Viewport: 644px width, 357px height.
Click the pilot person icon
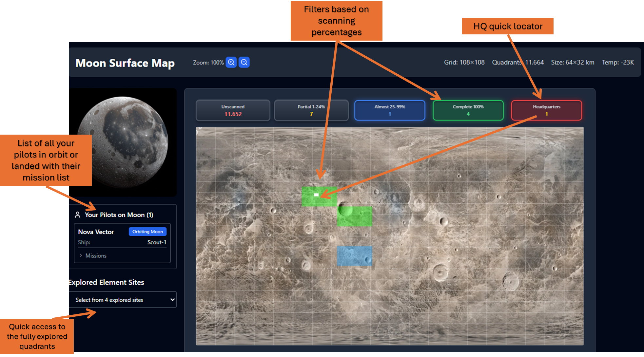click(78, 215)
